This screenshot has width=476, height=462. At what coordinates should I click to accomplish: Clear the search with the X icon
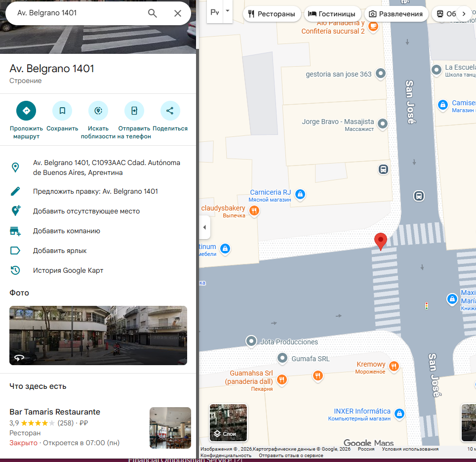tap(178, 13)
